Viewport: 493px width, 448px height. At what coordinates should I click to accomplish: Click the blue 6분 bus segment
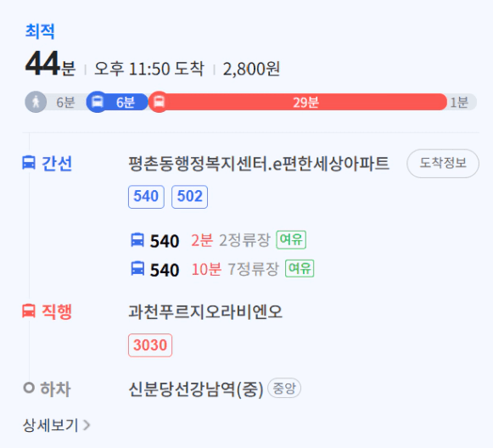click(x=117, y=102)
